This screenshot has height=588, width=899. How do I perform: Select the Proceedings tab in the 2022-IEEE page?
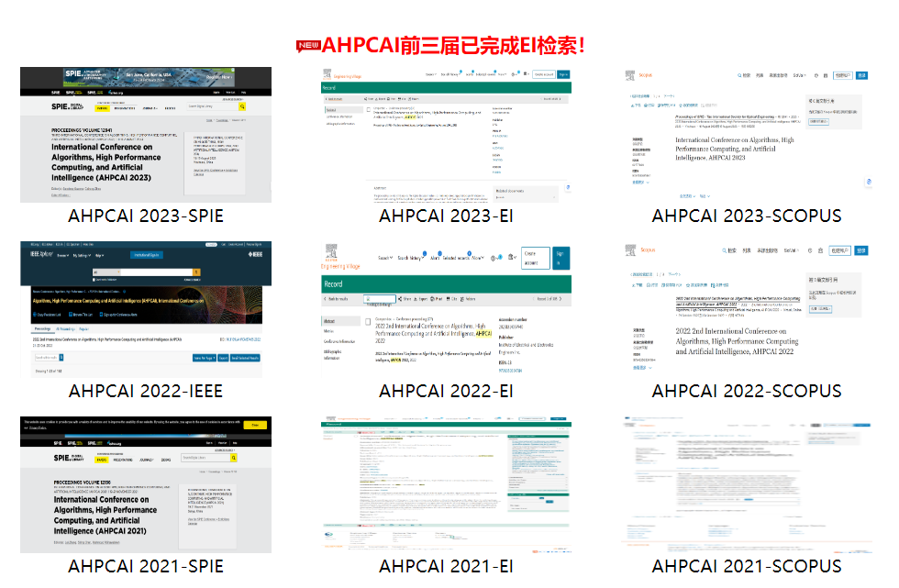43,329
